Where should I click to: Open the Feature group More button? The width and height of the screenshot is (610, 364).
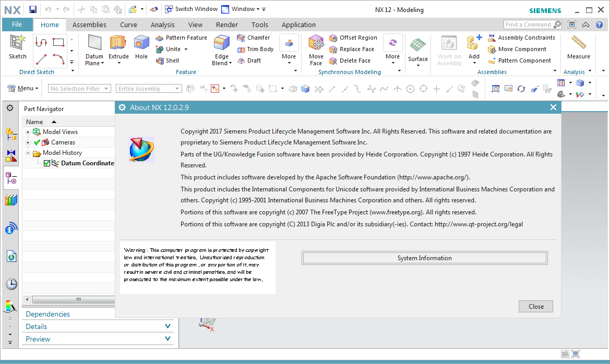click(289, 49)
